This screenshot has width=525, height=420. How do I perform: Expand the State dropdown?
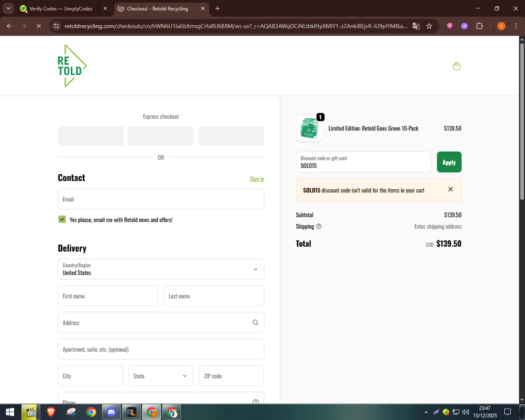tap(161, 376)
